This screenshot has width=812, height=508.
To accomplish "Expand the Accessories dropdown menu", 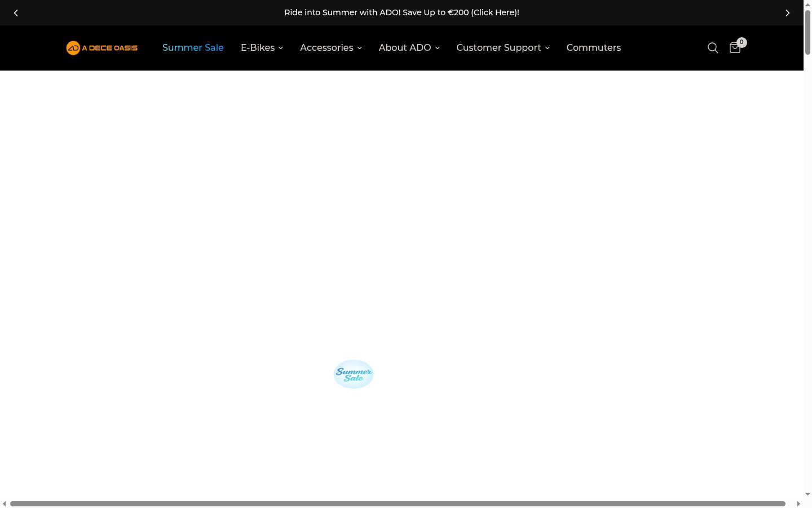I will pyautogui.click(x=331, y=48).
